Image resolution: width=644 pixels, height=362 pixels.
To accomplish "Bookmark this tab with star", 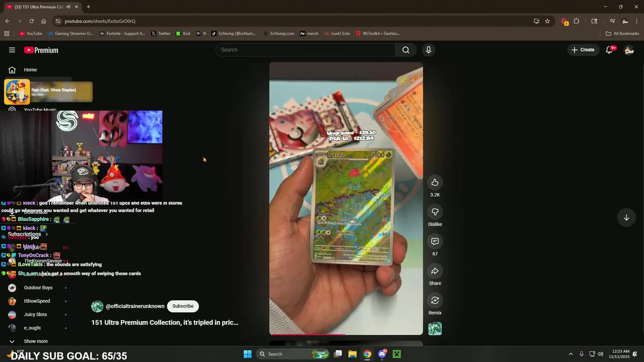I will pos(547,21).
